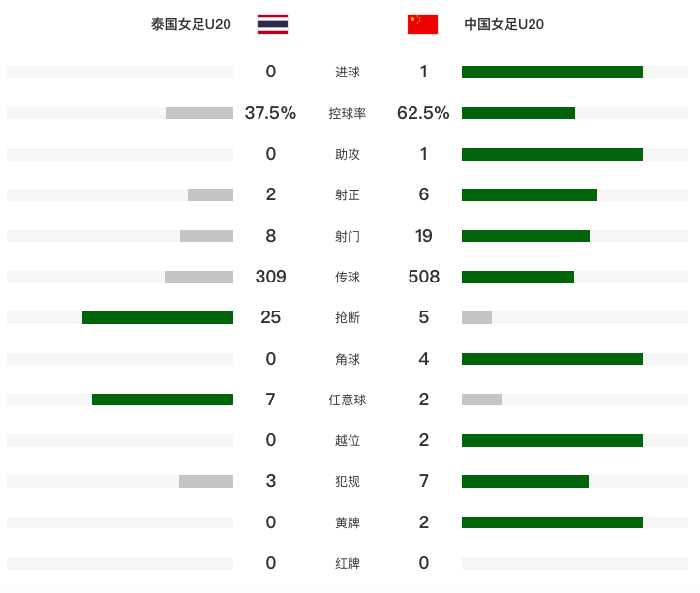
Task: Select the 进球 stat label
Action: (348, 72)
